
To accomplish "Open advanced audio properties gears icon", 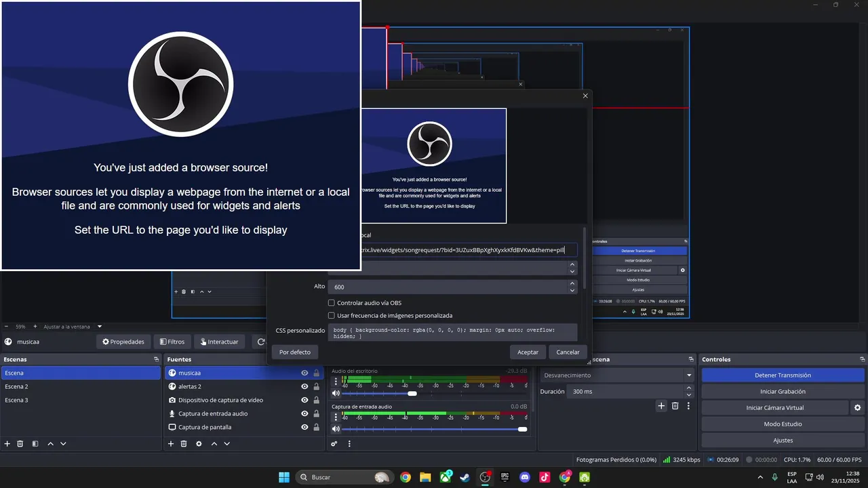I will 334,444.
